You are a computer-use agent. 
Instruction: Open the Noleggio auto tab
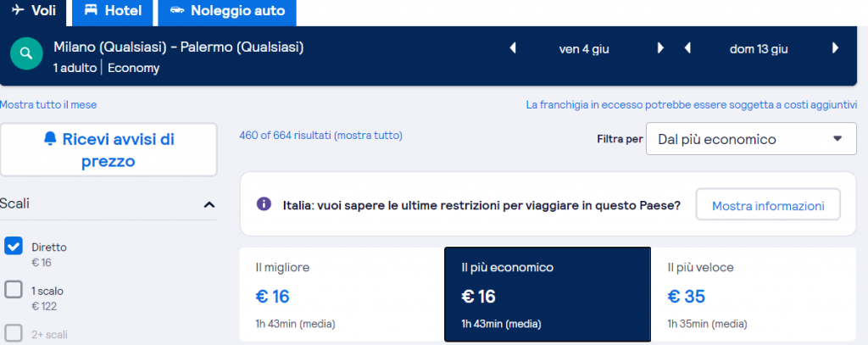click(227, 11)
